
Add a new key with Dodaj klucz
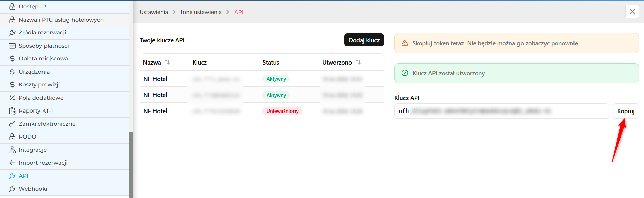[x=364, y=40]
